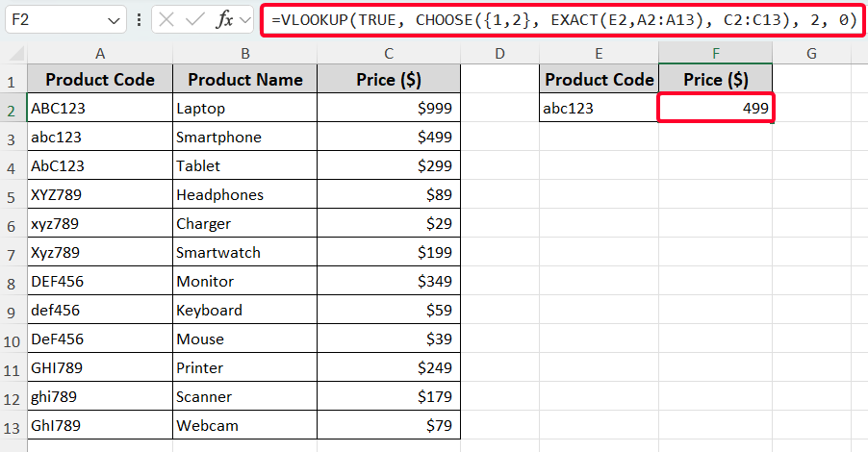Expand the formula bar using the chevron

point(245,19)
